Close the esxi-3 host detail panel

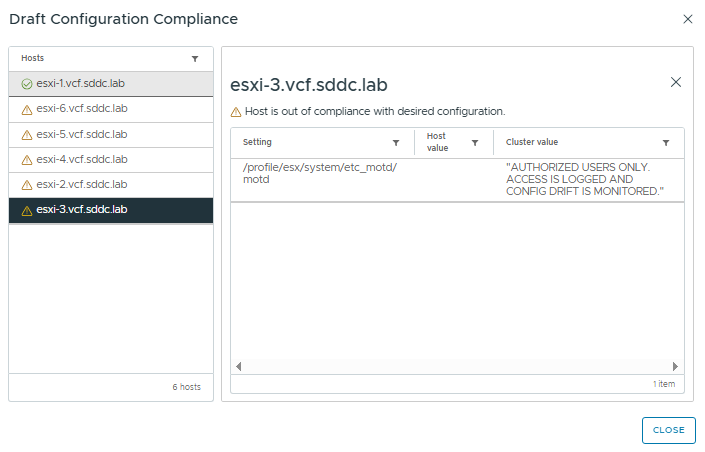(x=675, y=82)
